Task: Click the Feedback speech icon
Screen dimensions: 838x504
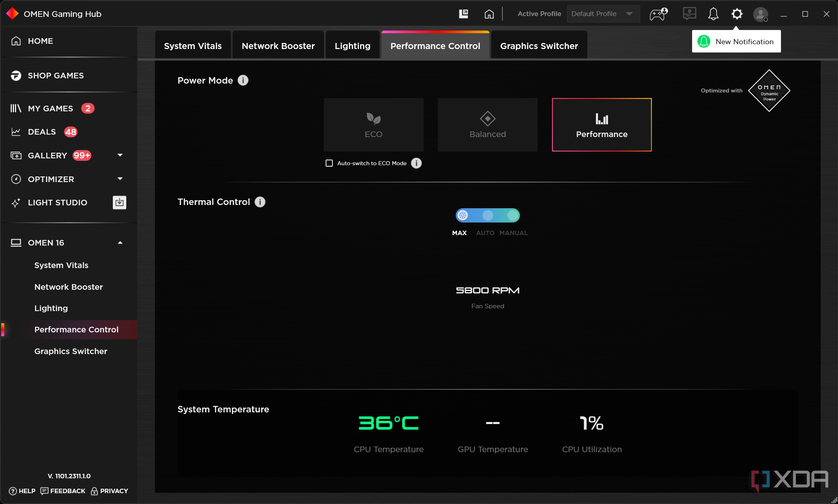Action: click(x=44, y=491)
